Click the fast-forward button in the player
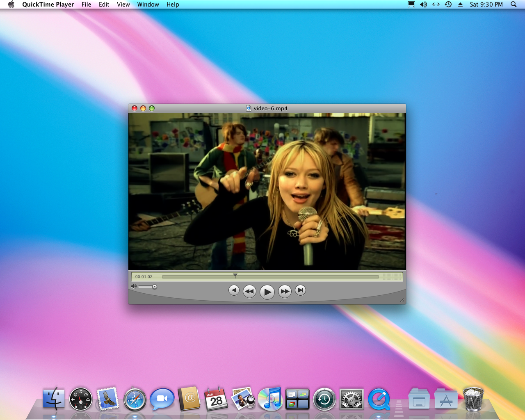This screenshot has width=525, height=420. click(x=285, y=291)
